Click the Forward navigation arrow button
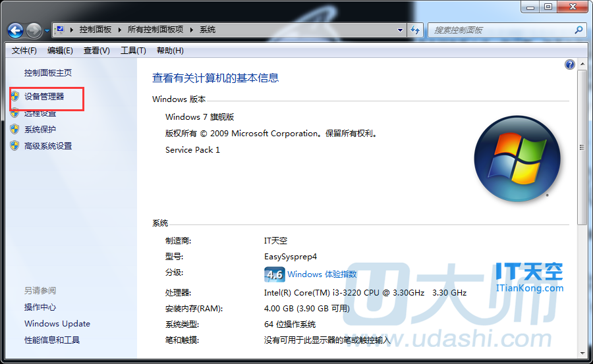The height and width of the screenshot is (364, 593). tap(34, 30)
